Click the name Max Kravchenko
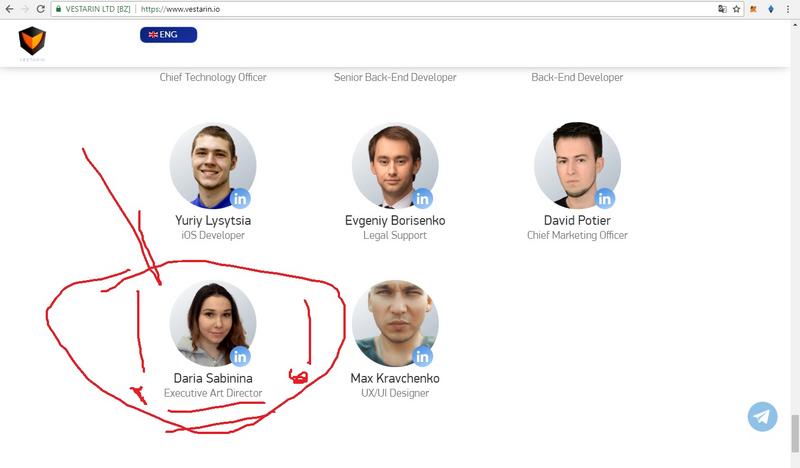Image resolution: width=800 pixels, height=468 pixels. point(395,378)
